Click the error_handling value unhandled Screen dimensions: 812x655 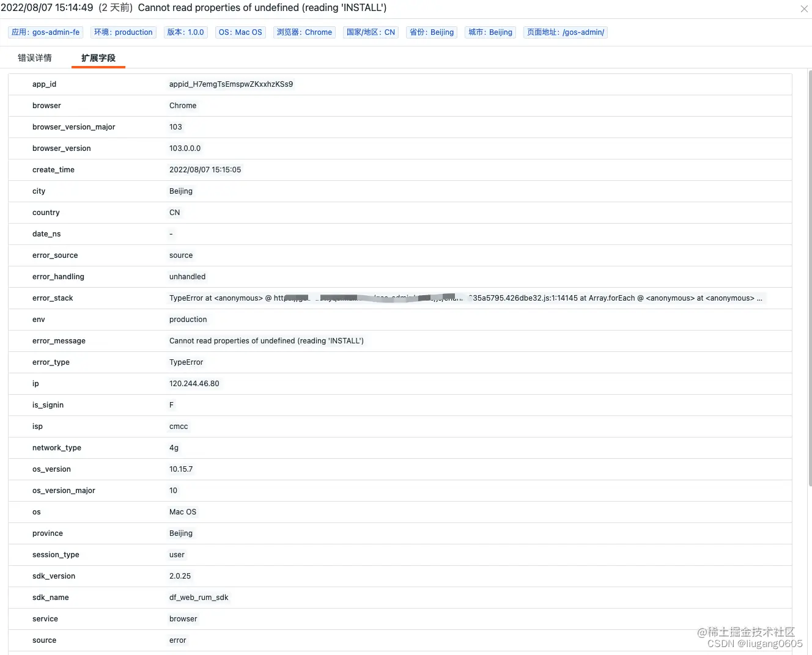pyautogui.click(x=187, y=277)
